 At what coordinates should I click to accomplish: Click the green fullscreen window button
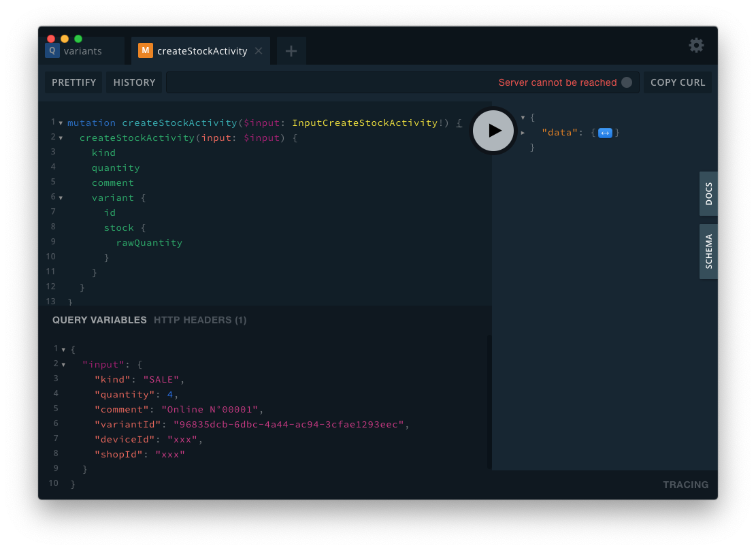click(x=78, y=39)
